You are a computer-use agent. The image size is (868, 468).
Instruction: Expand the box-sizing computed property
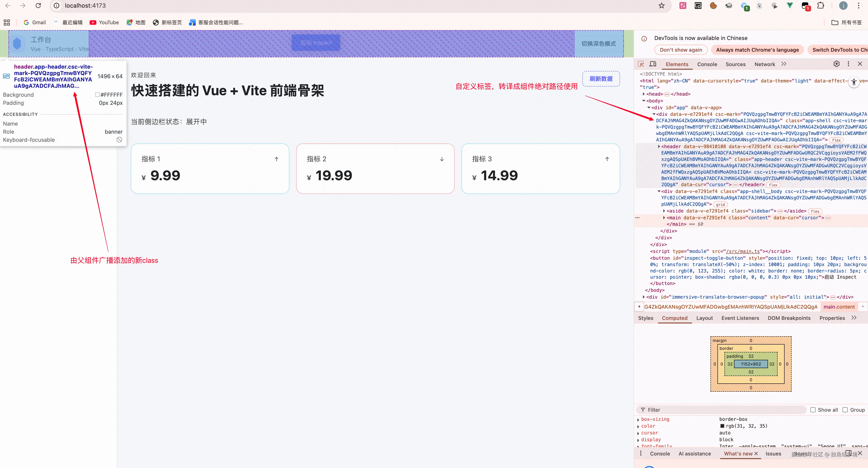point(638,420)
